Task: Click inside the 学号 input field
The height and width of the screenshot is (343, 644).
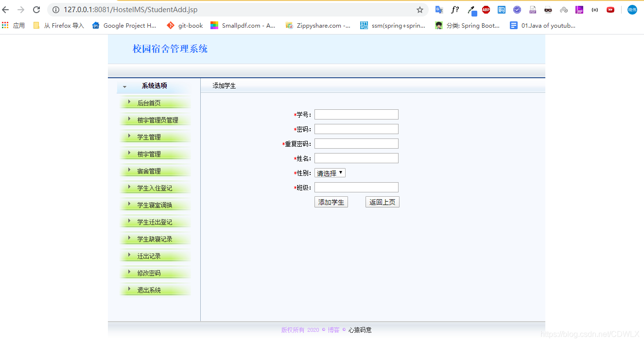Action: pyautogui.click(x=356, y=114)
